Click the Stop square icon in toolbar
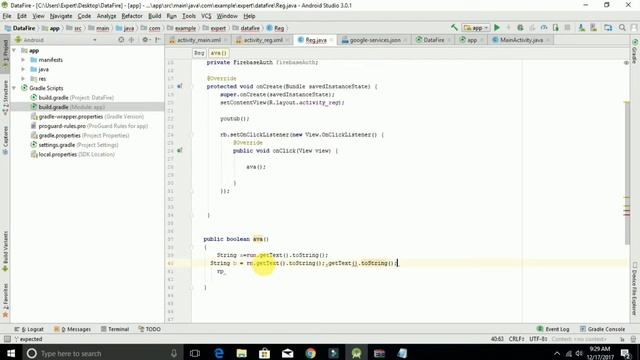The image size is (640, 360). 567,28
